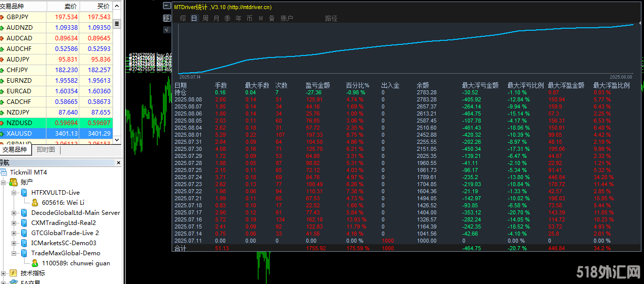Select the 账户 tab in MTDriver panel

point(287,18)
